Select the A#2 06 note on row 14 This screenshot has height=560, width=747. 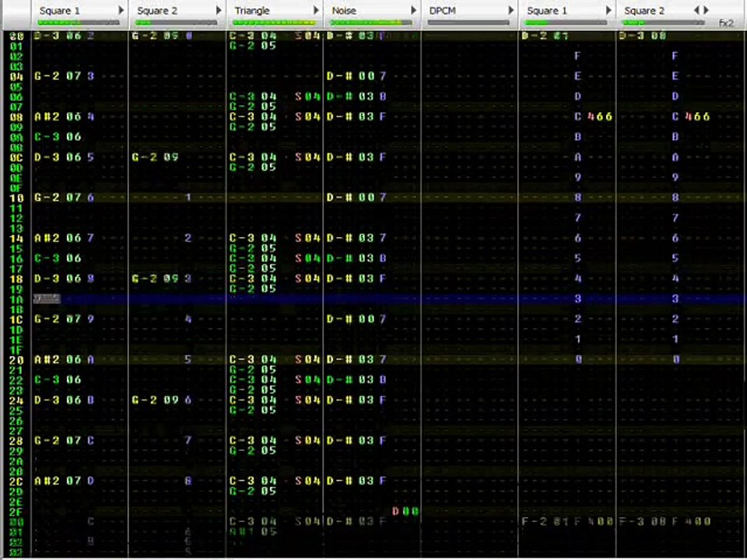pos(58,238)
